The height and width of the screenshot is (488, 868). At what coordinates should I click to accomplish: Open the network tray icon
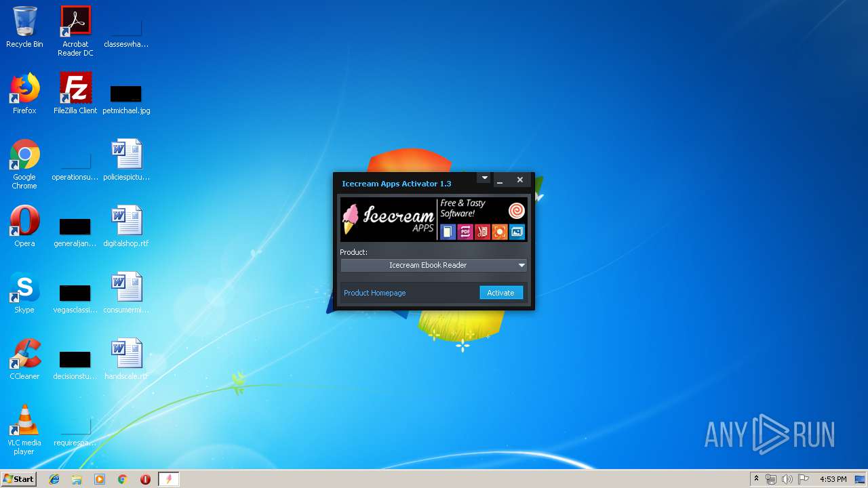771,479
